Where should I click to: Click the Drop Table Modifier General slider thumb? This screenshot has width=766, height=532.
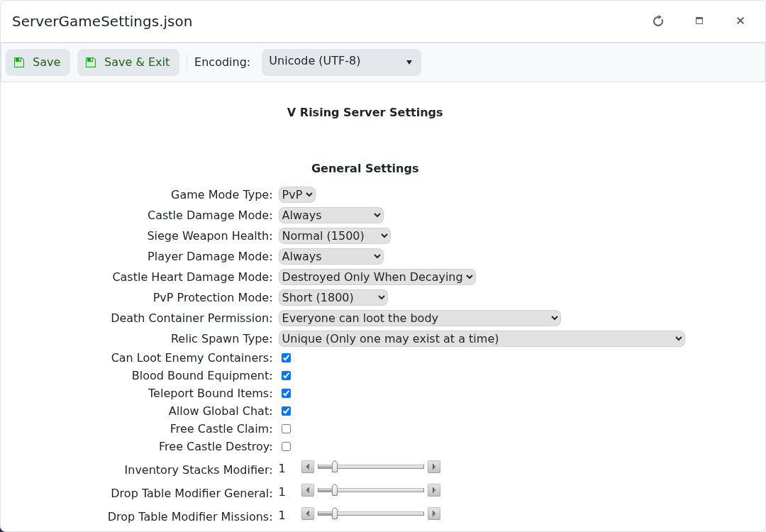tap(335, 490)
